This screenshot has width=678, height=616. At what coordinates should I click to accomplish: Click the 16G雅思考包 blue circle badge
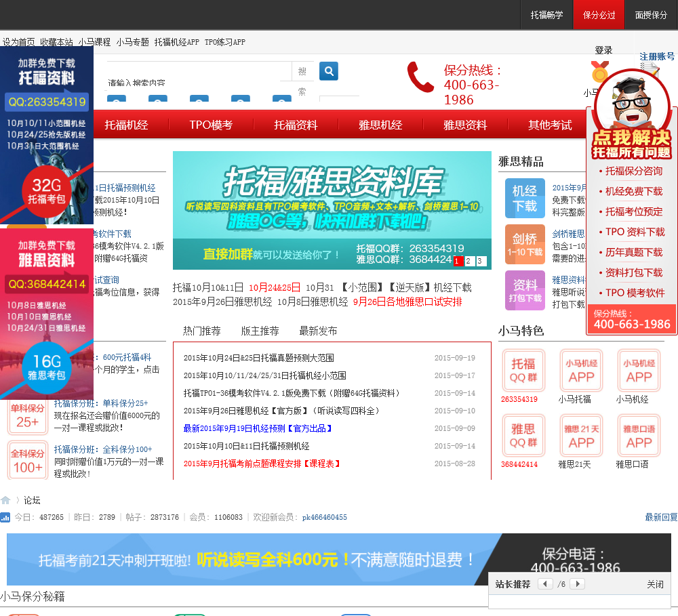[47, 367]
